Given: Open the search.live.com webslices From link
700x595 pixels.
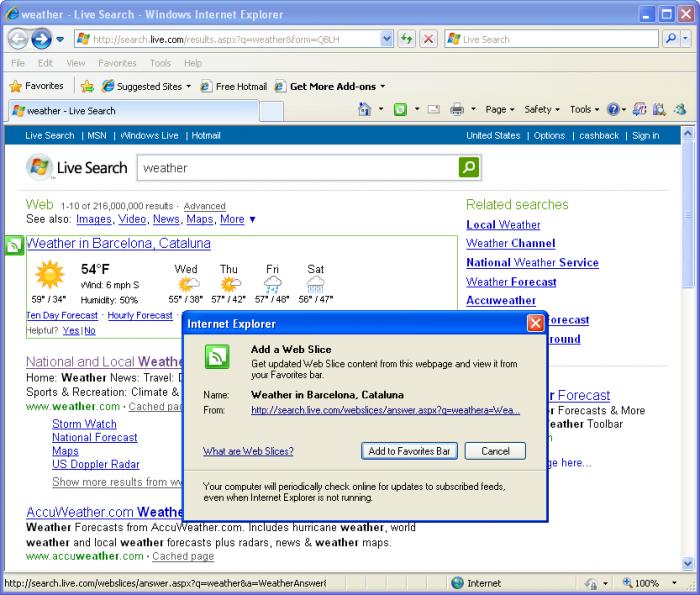Looking at the screenshot, I should [385, 410].
